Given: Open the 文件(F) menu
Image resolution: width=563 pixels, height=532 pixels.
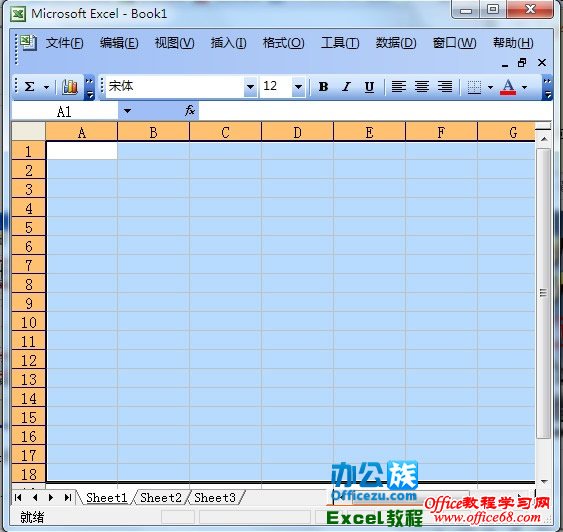Looking at the screenshot, I should coord(65,43).
